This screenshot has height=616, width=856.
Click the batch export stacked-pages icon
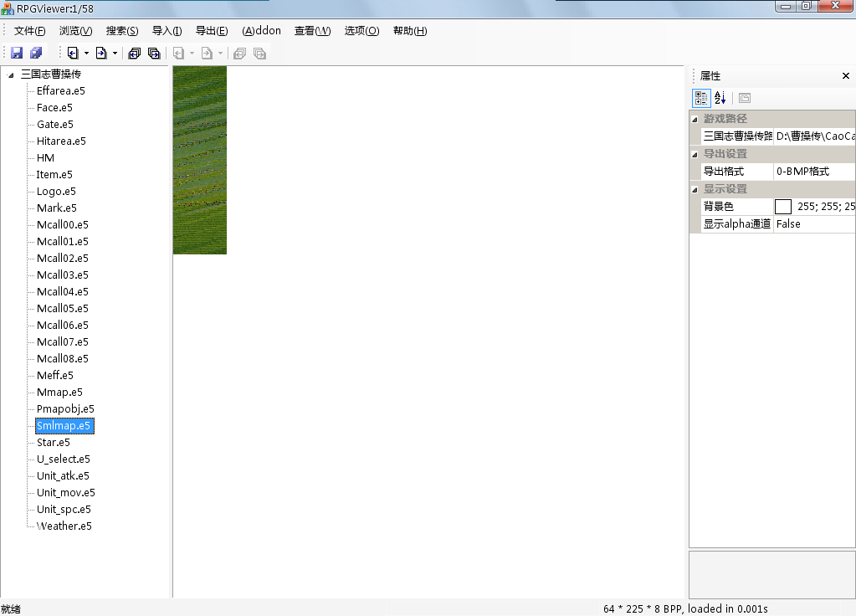click(154, 53)
